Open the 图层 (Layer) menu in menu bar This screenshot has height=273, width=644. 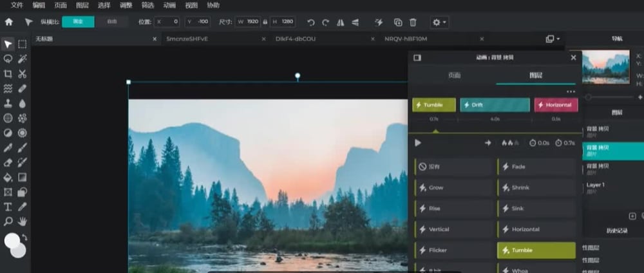coord(82,5)
